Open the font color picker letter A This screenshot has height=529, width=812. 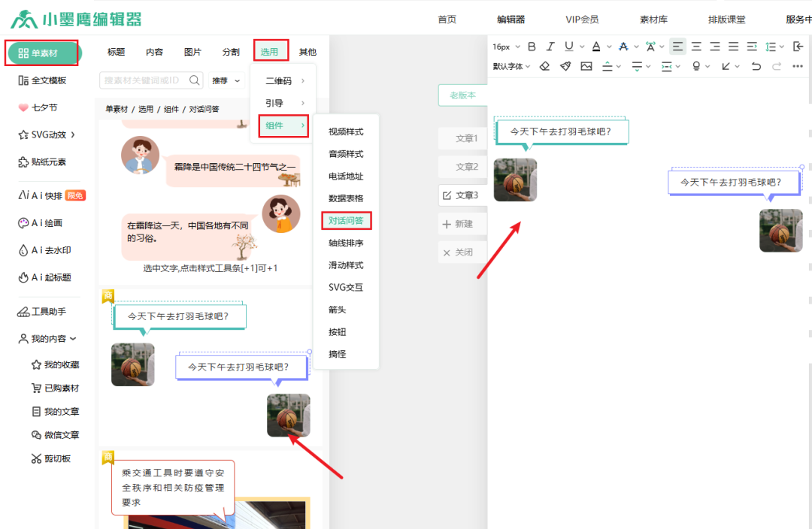click(596, 47)
